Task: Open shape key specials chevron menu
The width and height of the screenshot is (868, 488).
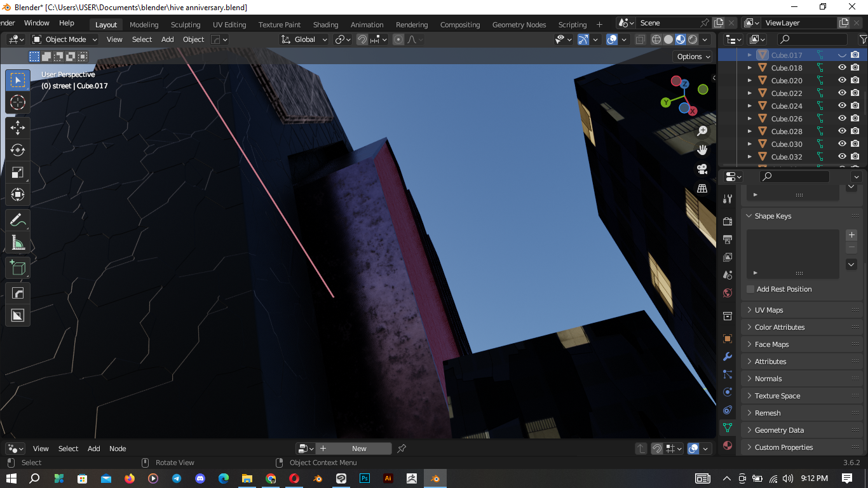Action: [852, 264]
